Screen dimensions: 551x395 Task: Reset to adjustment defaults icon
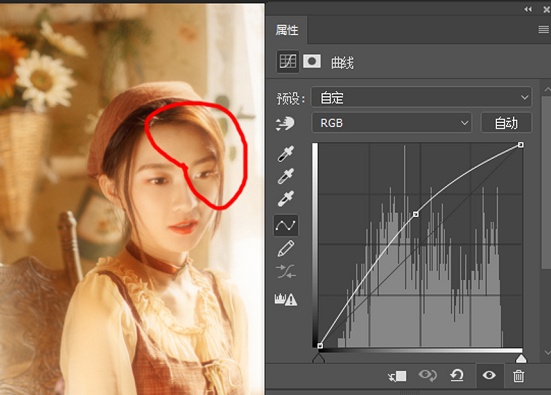[x=457, y=376]
